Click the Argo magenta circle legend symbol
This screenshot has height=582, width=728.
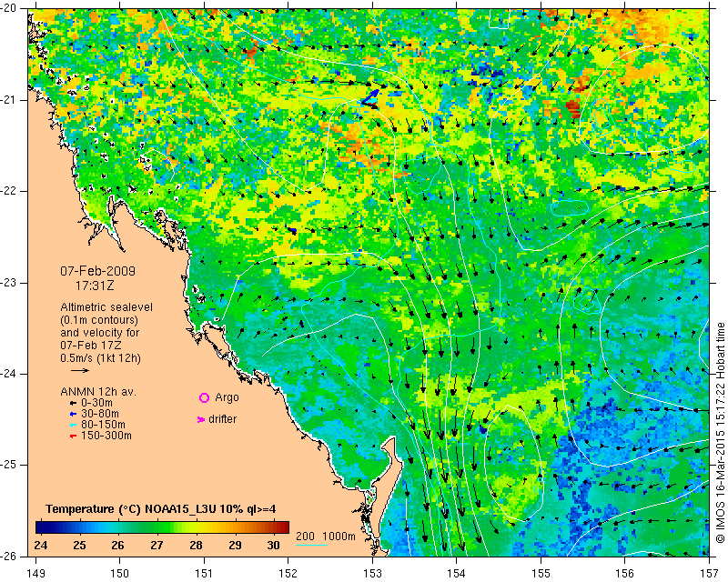(x=204, y=397)
